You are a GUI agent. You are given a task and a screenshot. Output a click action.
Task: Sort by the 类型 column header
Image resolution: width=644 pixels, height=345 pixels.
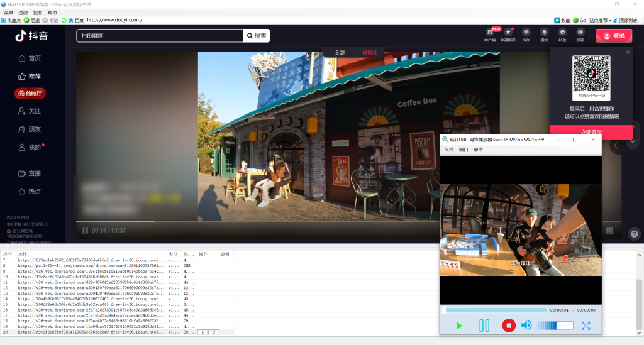(174, 255)
